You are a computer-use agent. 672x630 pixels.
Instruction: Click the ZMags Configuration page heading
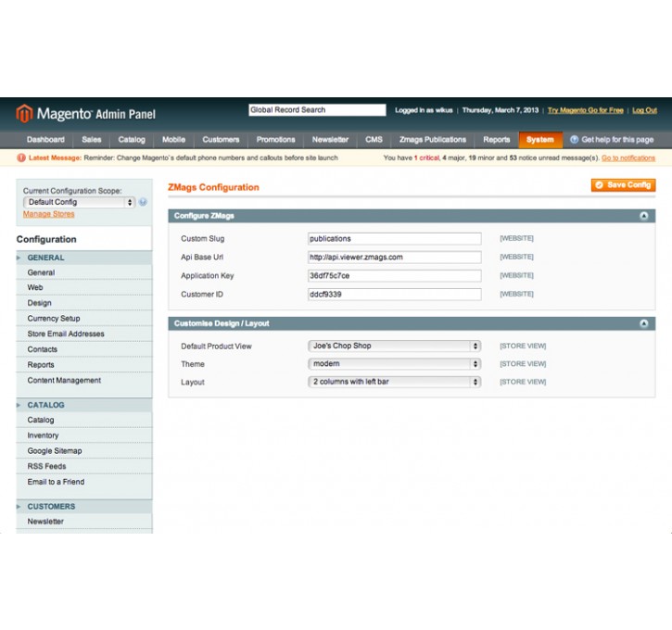[x=213, y=187]
